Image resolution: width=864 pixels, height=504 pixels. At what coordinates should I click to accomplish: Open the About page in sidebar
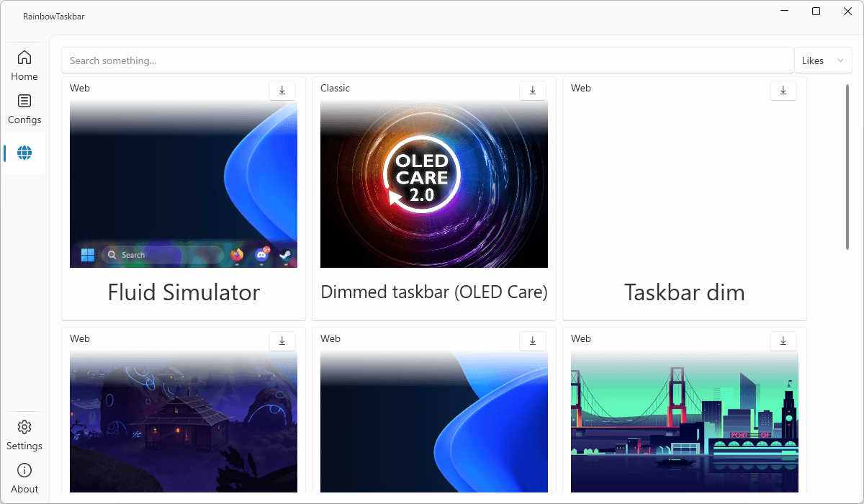[24, 479]
